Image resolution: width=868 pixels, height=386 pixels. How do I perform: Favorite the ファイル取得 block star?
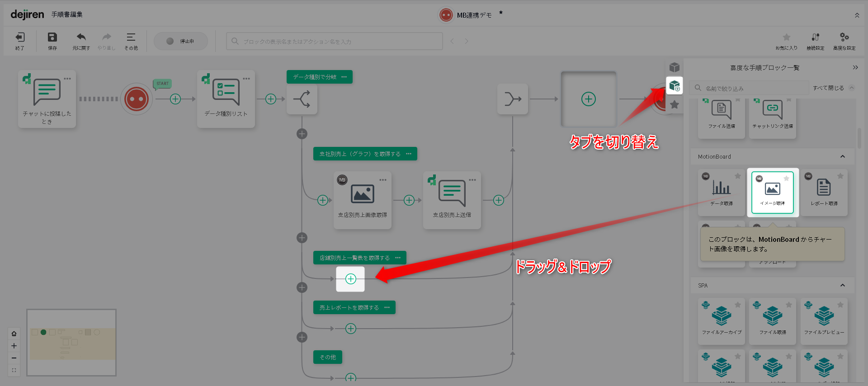789,305
